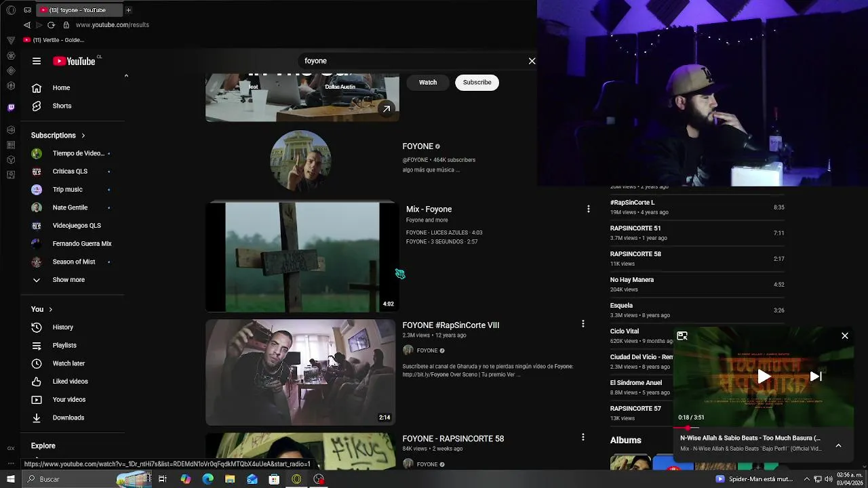Open more options for Mix - Foyone

point(589,209)
